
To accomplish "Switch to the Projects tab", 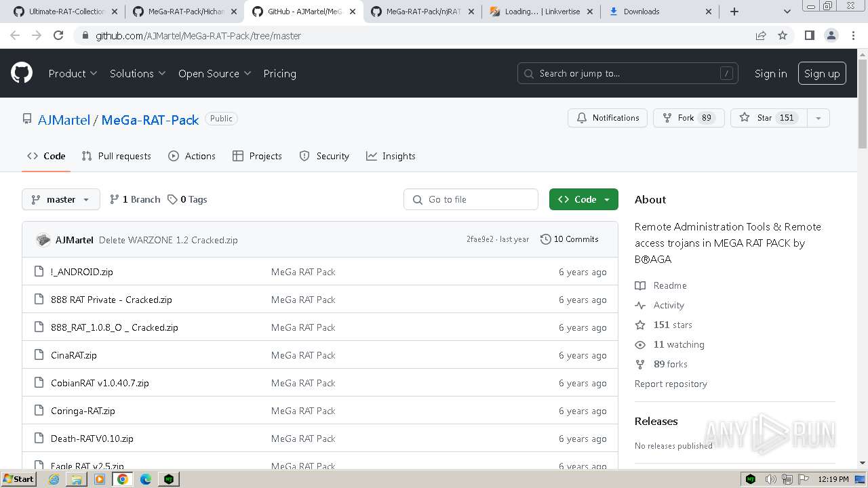I will click(257, 156).
